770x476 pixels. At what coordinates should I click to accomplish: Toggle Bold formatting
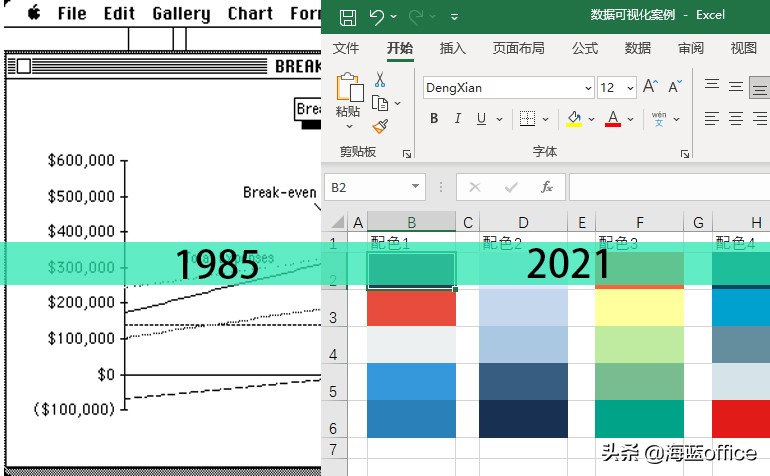pos(434,118)
